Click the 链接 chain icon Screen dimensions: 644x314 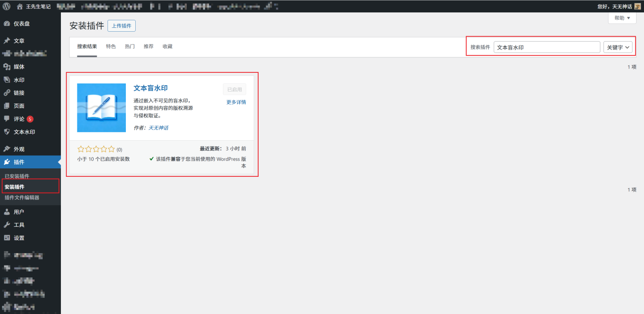click(x=7, y=93)
